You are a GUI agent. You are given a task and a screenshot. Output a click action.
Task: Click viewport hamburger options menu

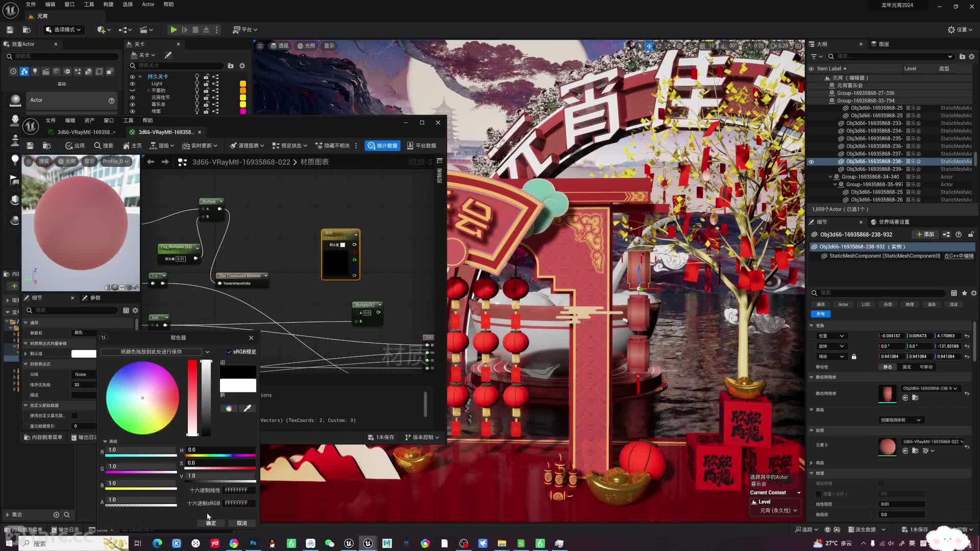click(260, 45)
